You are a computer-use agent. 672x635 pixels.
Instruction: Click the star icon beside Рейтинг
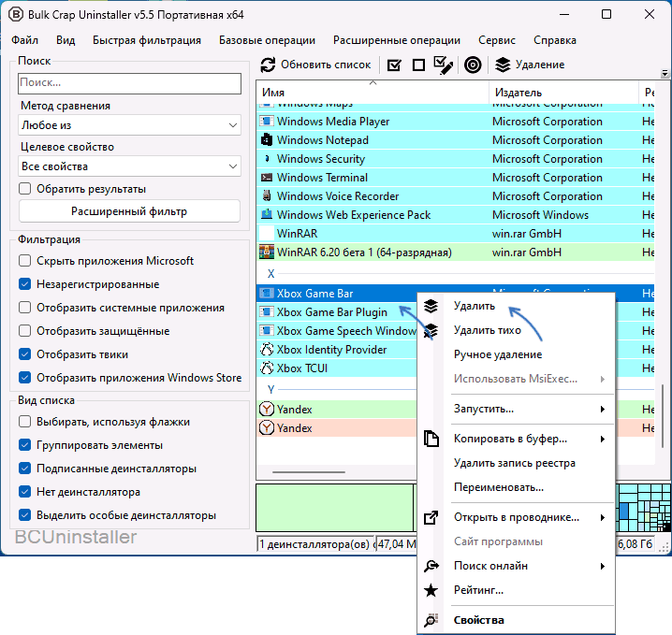(431, 590)
